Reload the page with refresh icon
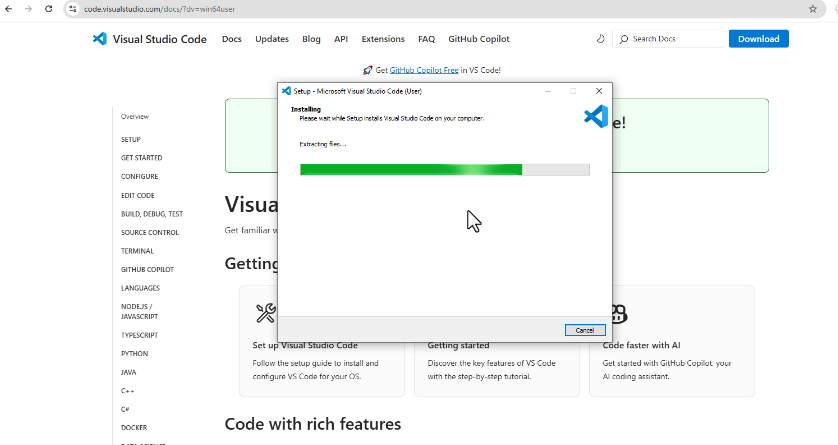The height and width of the screenshot is (445, 838). coord(49,9)
